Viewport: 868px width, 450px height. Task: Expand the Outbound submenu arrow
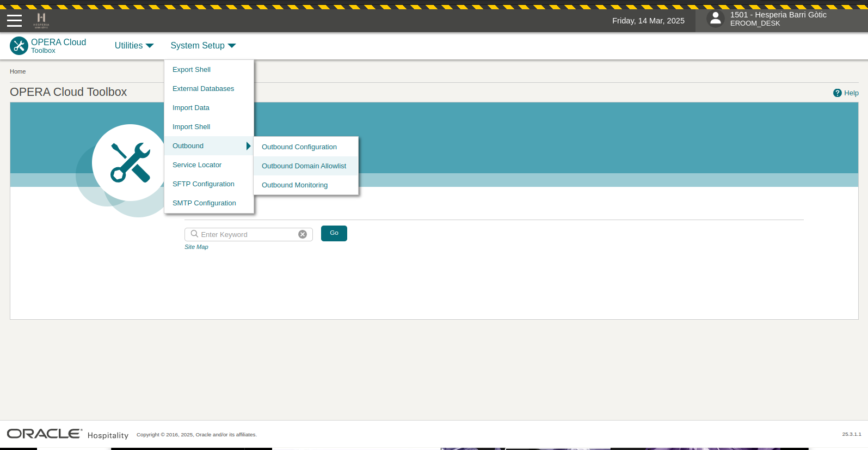coord(248,146)
